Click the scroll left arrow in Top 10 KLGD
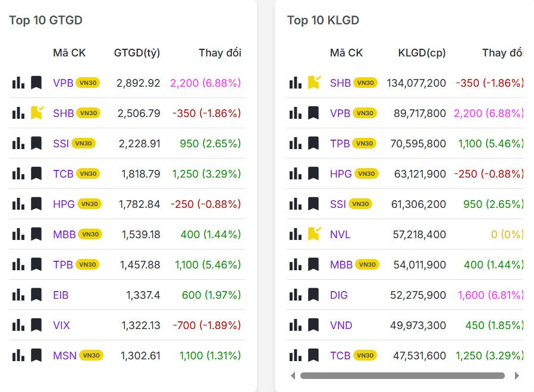Image resolution: width=534 pixels, height=392 pixels. (293, 375)
